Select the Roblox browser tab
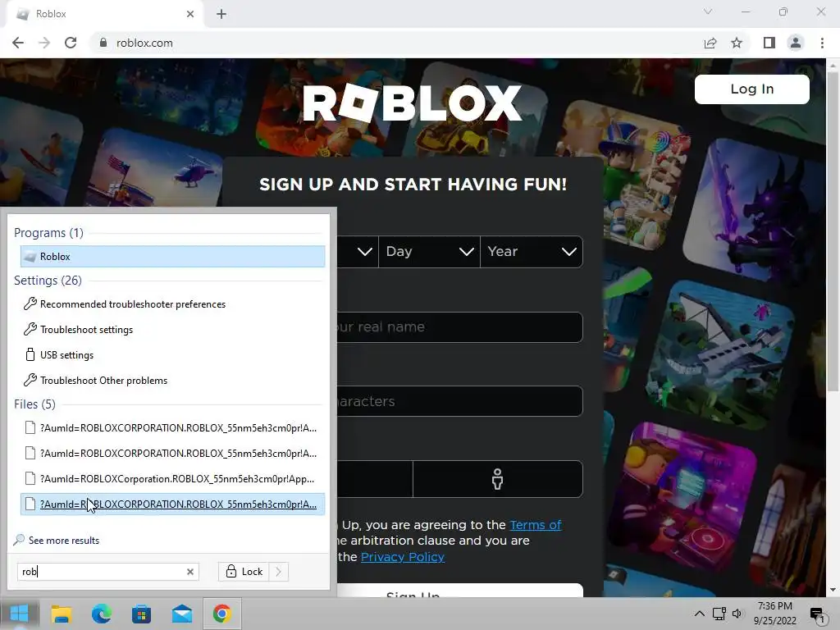This screenshot has width=840, height=630. click(105, 15)
